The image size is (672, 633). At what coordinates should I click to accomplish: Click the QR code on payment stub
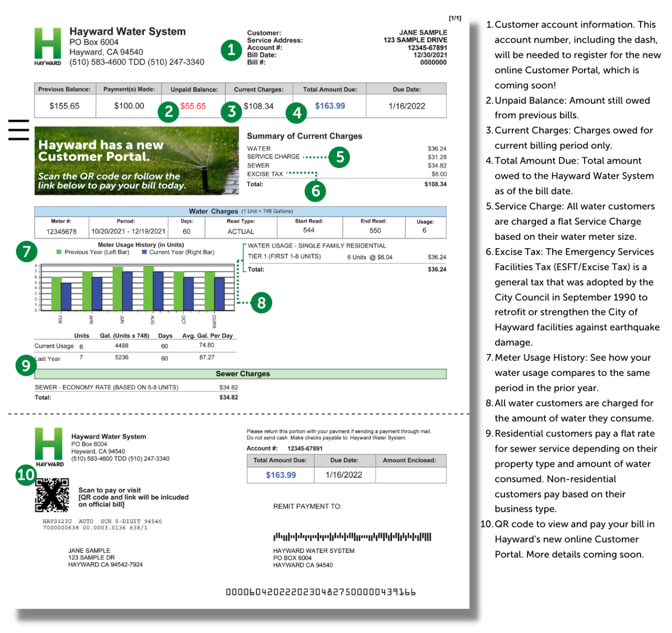(52, 495)
